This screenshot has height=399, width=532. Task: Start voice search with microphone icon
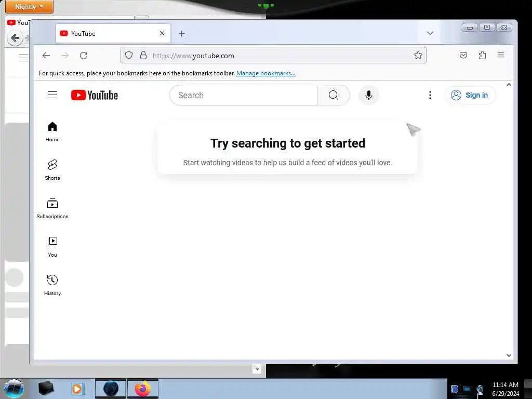tap(368, 96)
